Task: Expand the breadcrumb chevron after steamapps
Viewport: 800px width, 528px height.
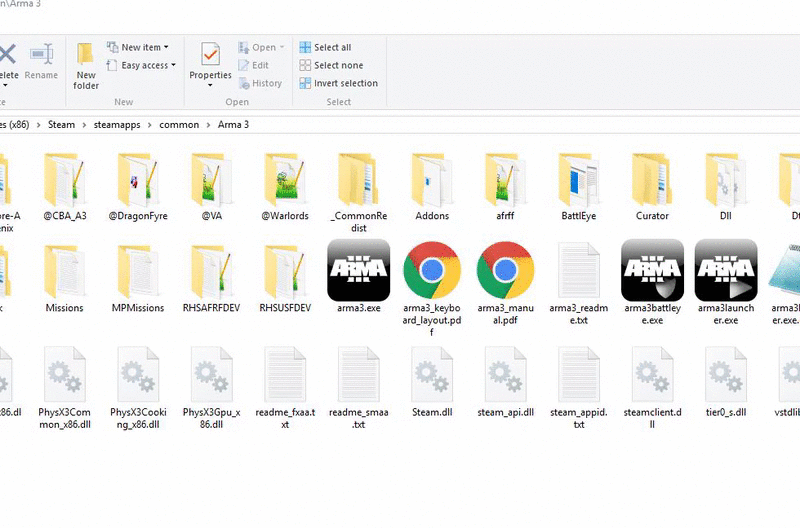Action: pos(149,125)
